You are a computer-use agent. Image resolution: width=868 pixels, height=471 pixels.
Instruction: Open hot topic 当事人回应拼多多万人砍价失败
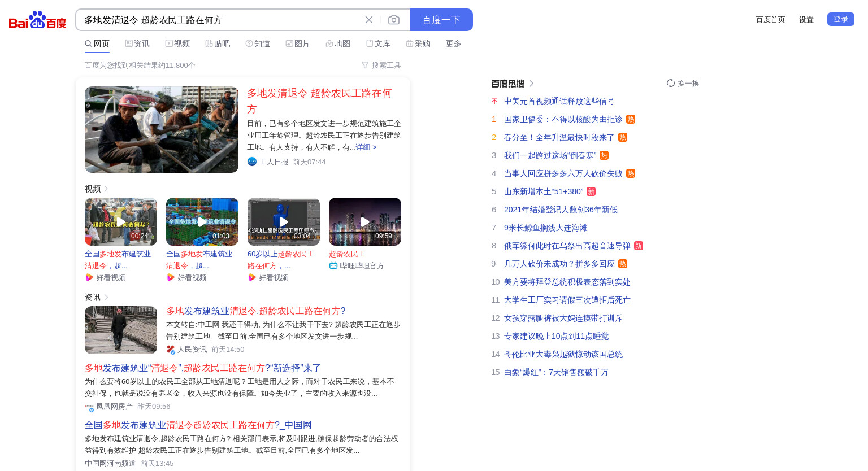[x=563, y=173]
